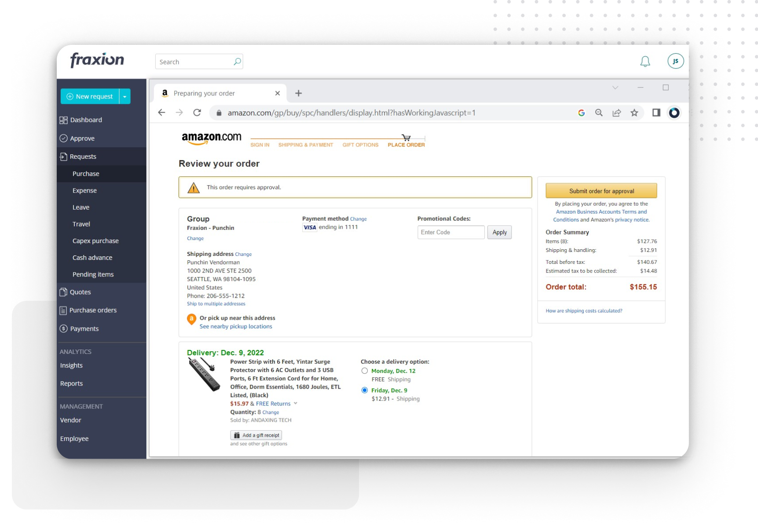The height and width of the screenshot is (532, 758).
Task: Change the item quantity
Action: 271,412
